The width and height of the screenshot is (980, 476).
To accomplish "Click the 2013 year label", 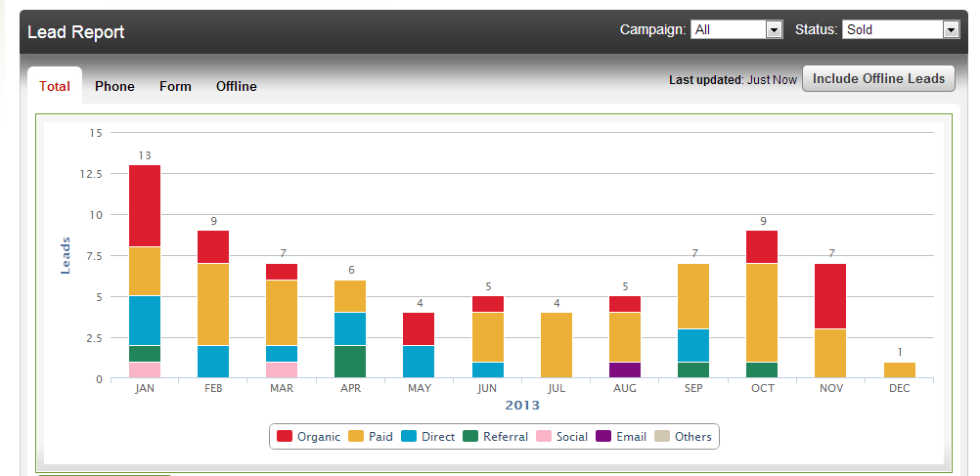I will point(522,406).
